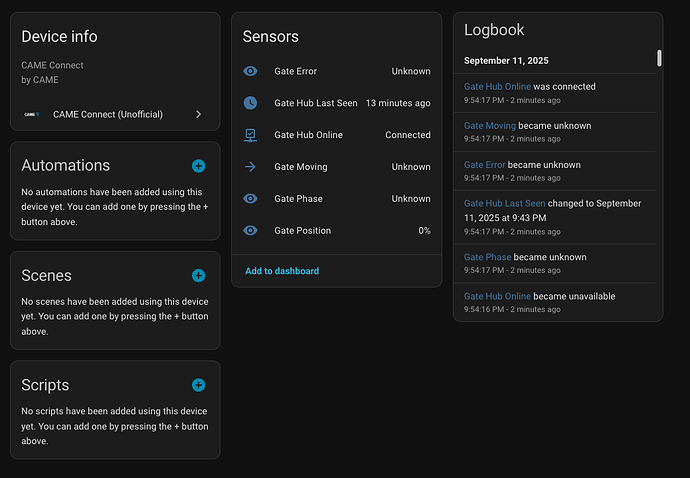Open Gate Moving link in Logbook
Screen dimensions: 690x478
490,126
